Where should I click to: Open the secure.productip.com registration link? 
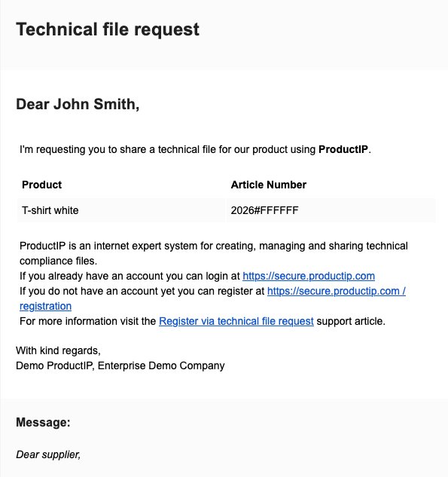point(336,291)
